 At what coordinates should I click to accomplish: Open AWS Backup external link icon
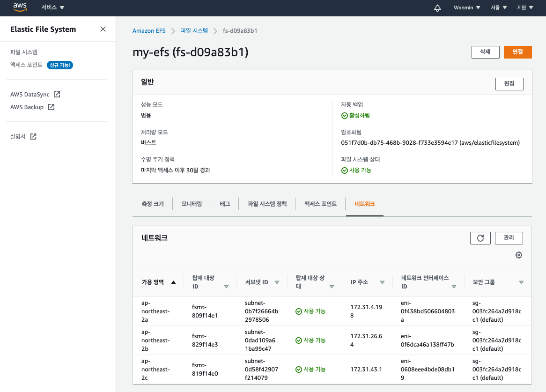coord(51,107)
